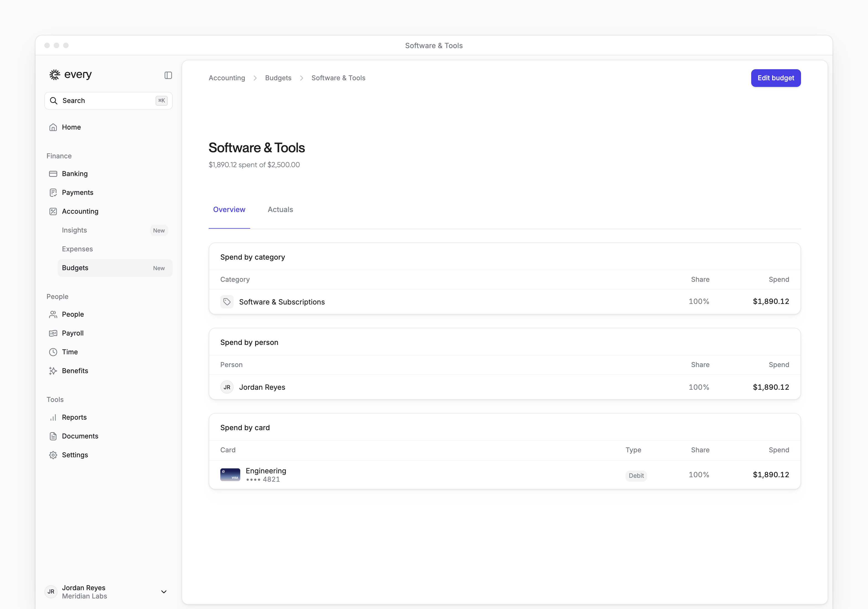The height and width of the screenshot is (609, 868).
Task: Go to Budgets in the breadcrumb
Action: 278,78
